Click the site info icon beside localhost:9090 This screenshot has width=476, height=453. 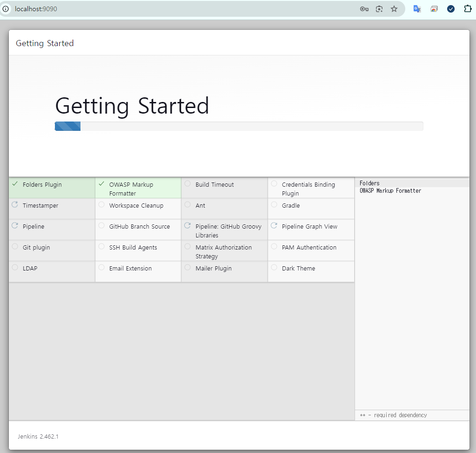pos(6,9)
